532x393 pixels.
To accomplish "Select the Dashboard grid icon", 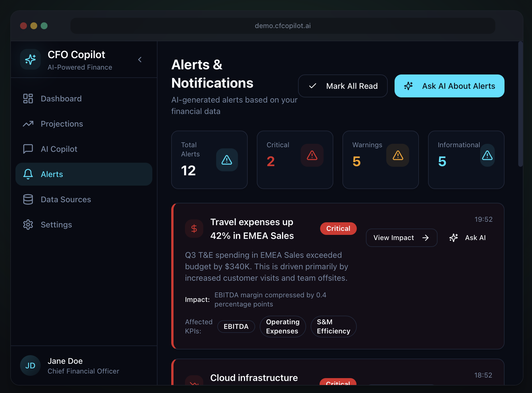I will click(x=28, y=99).
